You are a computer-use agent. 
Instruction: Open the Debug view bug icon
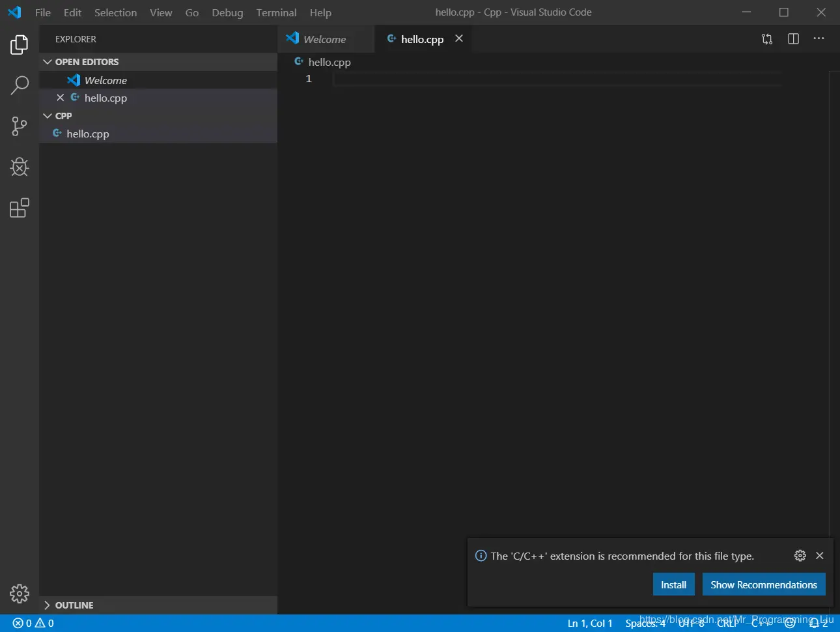pyautogui.click(x=20, y=167)
